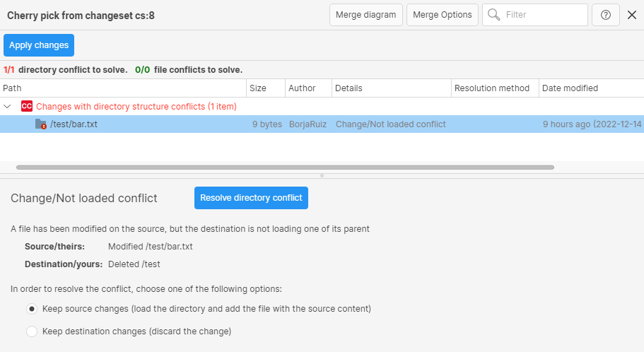644x352 pixels.
Task: Select Keep destination changes option
Action: 32,331
